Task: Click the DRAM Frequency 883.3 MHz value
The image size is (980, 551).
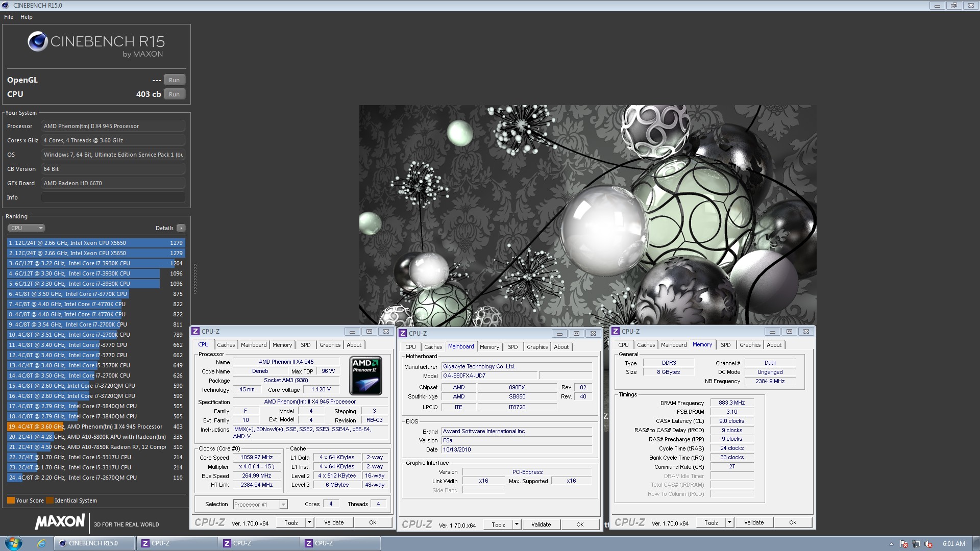Action: point(732,403)
